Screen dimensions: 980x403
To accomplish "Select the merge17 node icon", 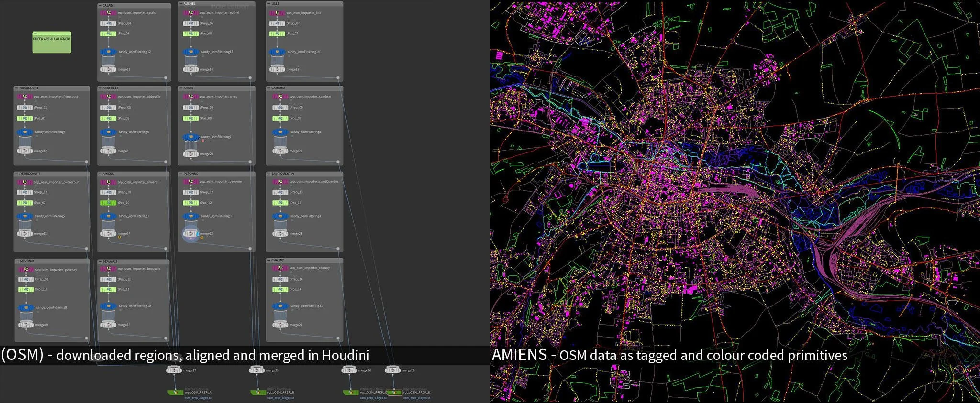I will point(174,370).
